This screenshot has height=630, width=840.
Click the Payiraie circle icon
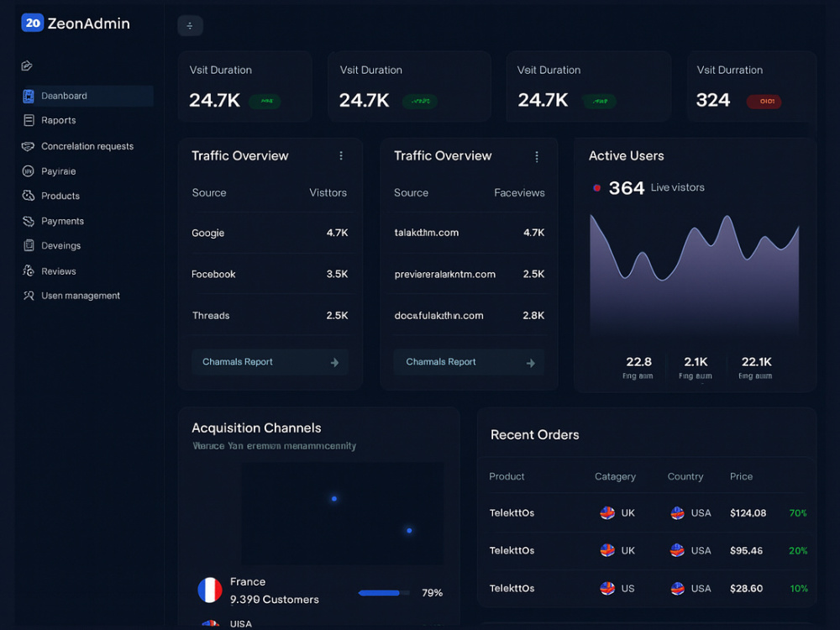[28, 171]
